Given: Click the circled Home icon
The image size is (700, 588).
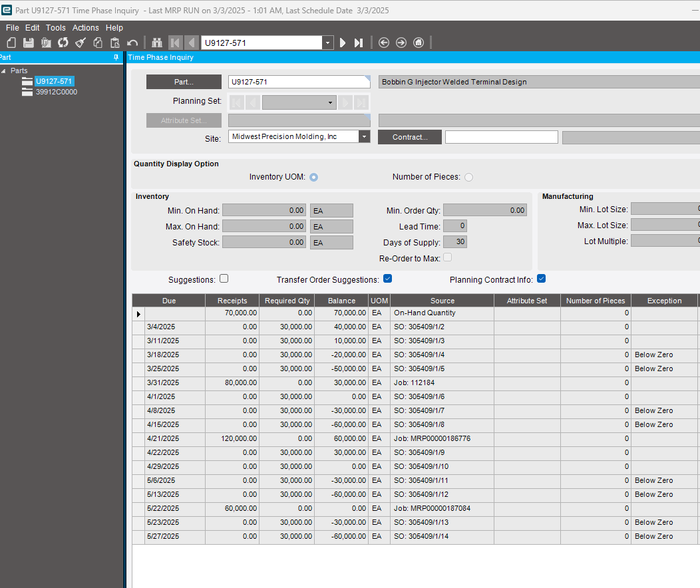Looking at the screenshot, I should [x=419, y=43].
